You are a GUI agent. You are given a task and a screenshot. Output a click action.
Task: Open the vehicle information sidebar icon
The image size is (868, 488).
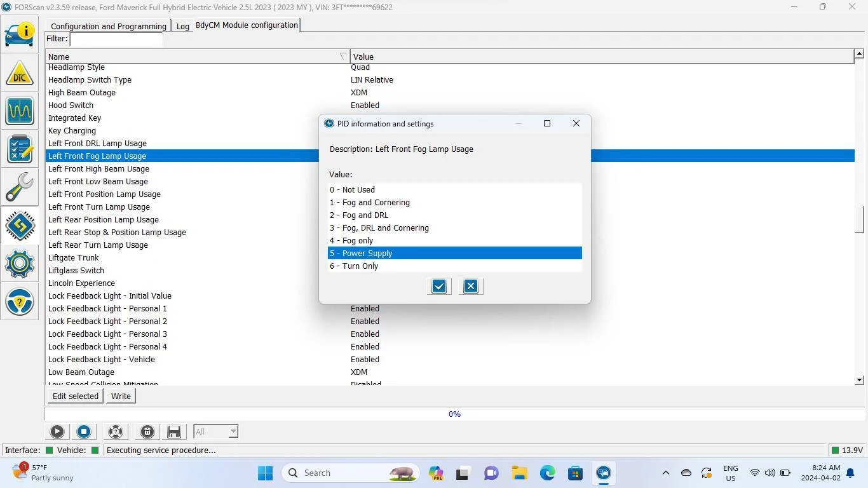20,34
